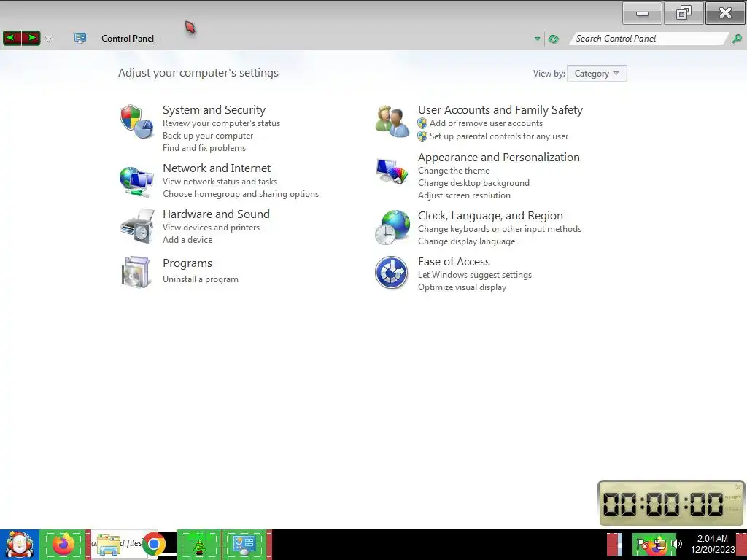Click Back up your computer
Viewport: 747px width, 560px height.
pyautogui.click(x=208, y=136)
